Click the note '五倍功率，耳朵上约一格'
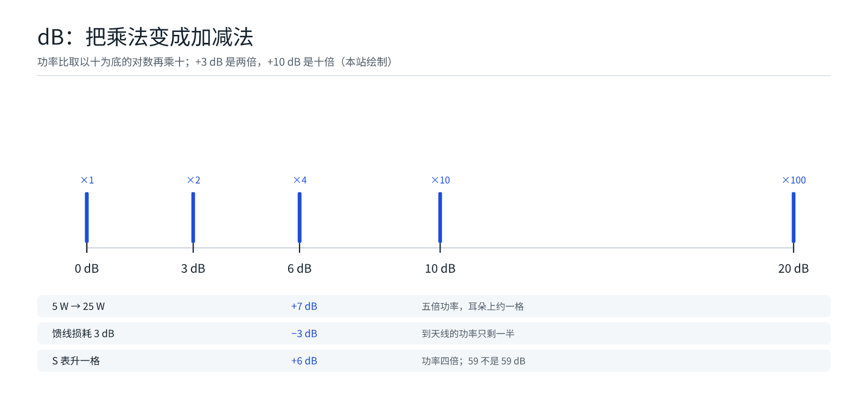 [x=473, y=306]
